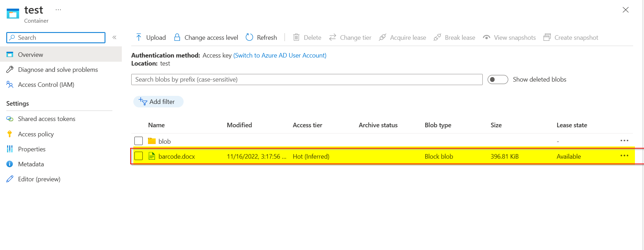Toggle Show deleted blobs switch
Viewport: 644px width, 250px height.
498,79
